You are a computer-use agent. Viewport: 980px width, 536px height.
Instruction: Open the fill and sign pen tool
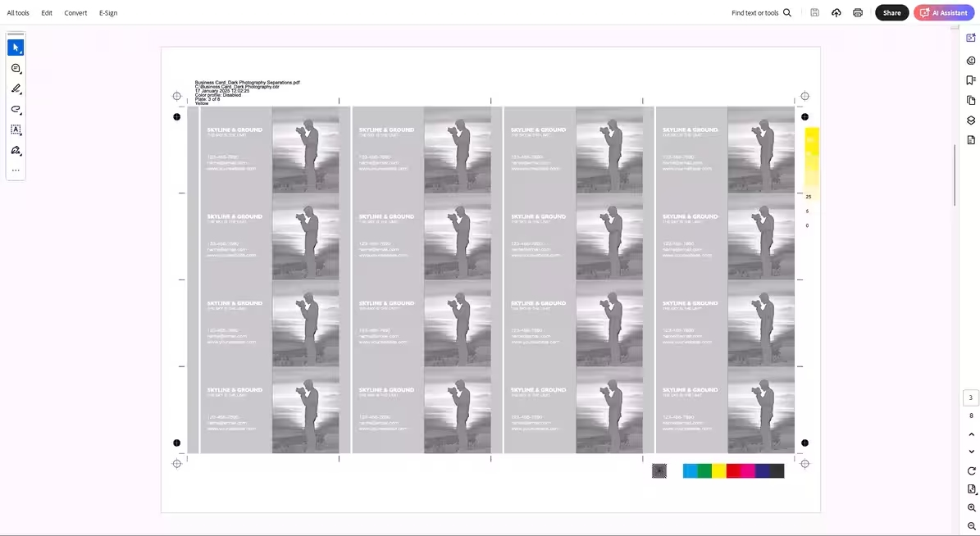tap(16, 151)
